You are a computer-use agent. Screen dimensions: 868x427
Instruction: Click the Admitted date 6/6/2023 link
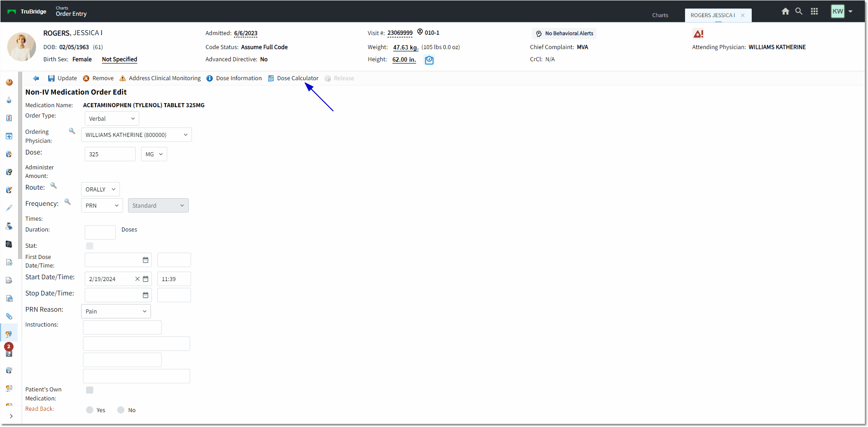[246, 33]
